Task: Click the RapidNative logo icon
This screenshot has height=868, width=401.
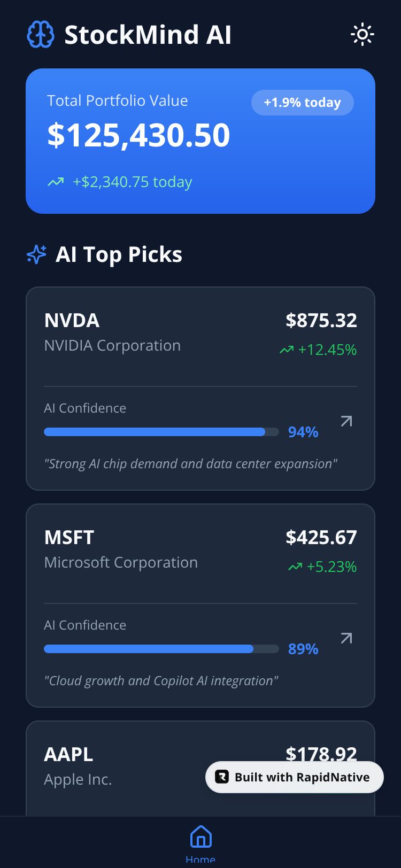Action: coord(221,777)
